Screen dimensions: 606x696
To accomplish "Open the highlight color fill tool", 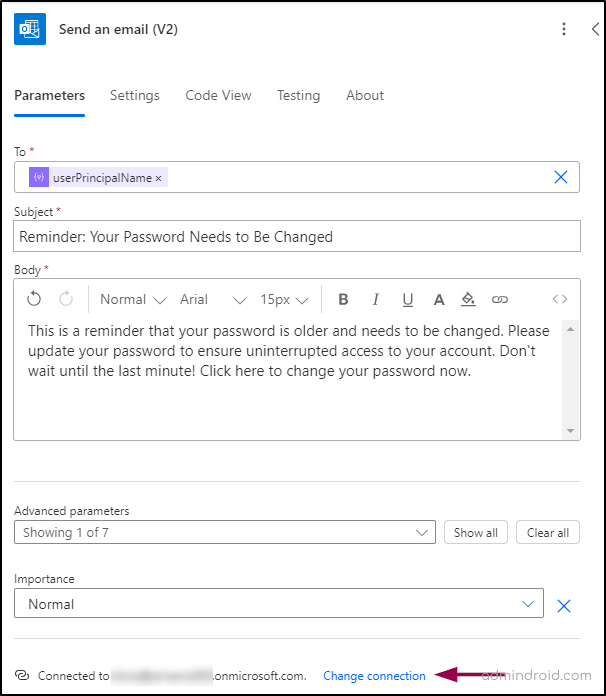I will pyautogui.click(x=468, y=299).
